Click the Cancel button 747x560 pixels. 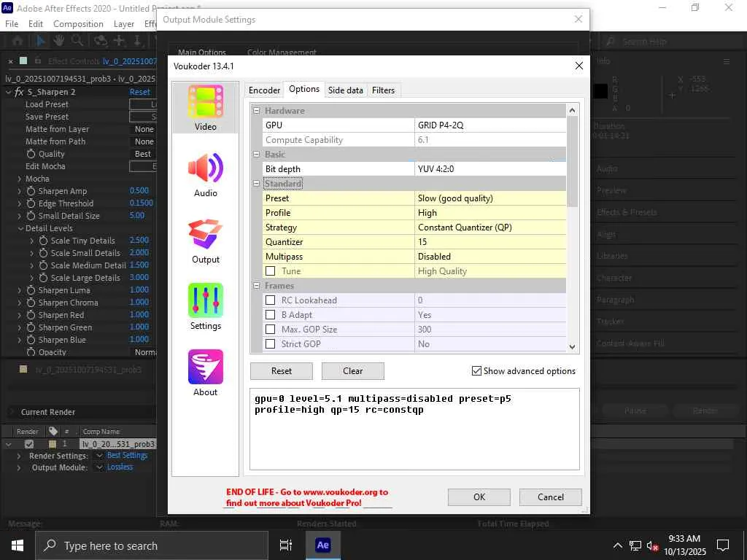pyautogui.click(x=551, y=497)
